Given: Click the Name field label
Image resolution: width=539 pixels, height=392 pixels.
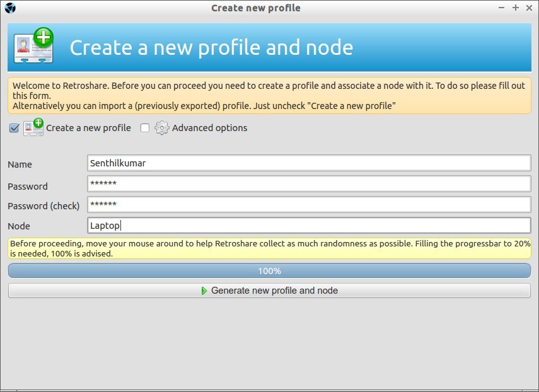Looking at the screenshot, I should (x=20, y=164).
